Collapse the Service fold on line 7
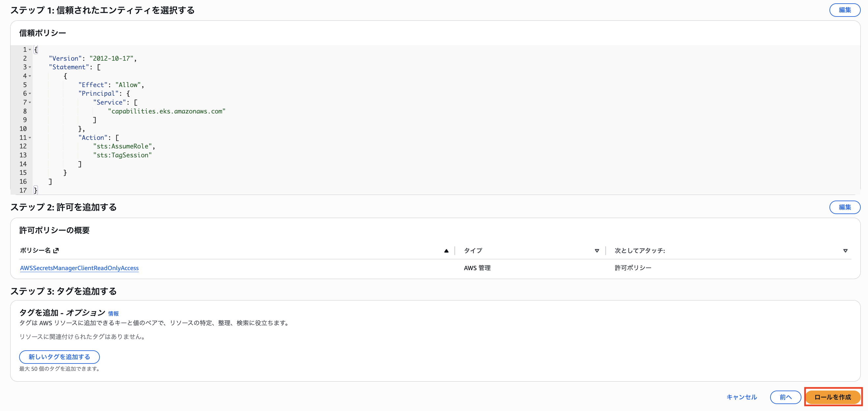This screenshot has width=868, height=411. 30,102
